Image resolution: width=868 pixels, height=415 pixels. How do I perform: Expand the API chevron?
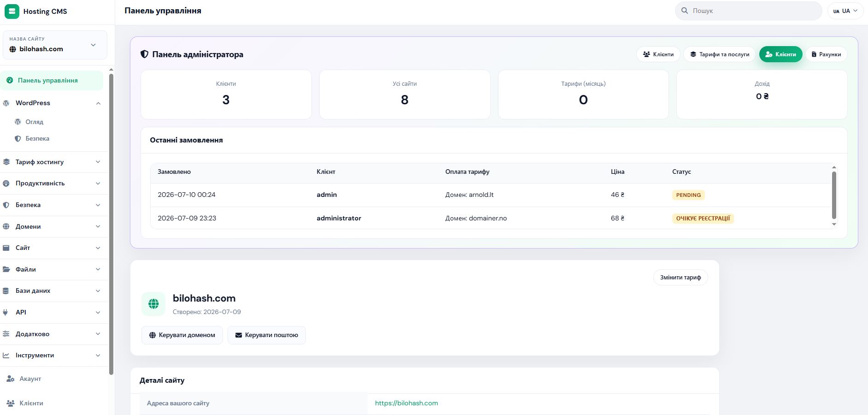pyautogui.click(x=98, y=312)
